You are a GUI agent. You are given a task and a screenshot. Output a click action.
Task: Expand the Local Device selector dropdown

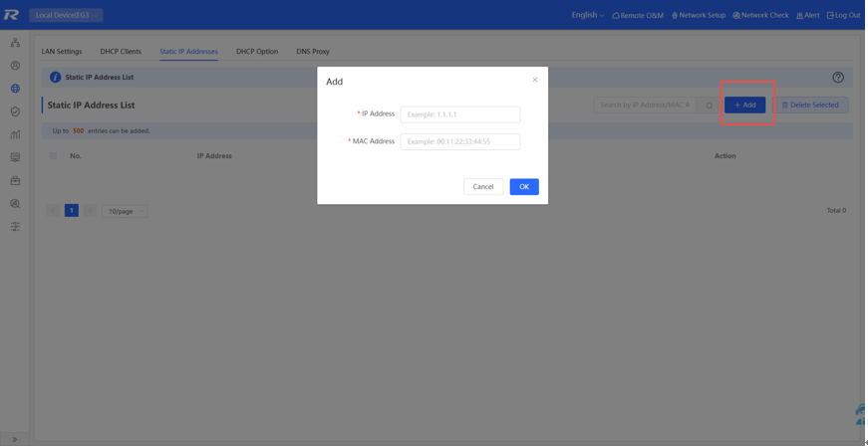click(66, 15)
